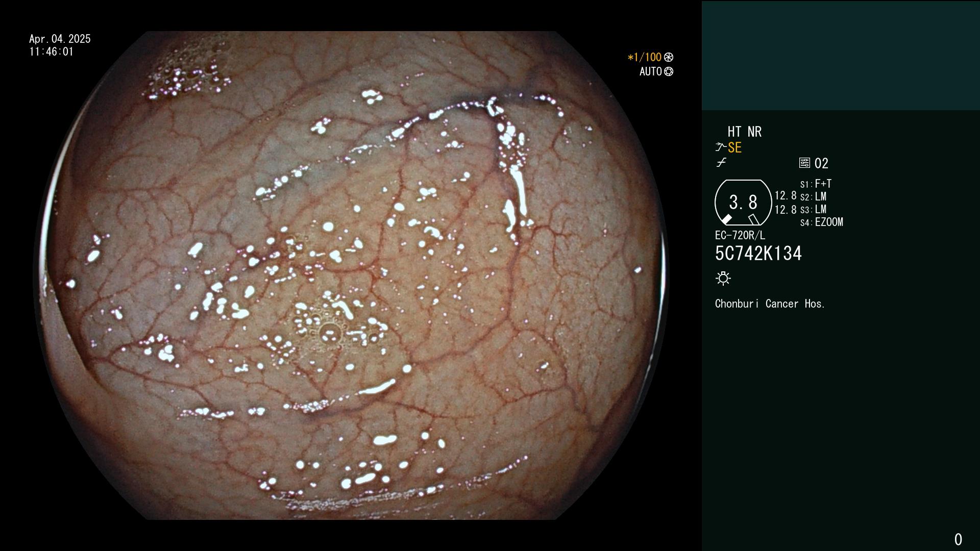This screenshot has width=980, height=551.
Task: Click the AUTO iris mode label
Action: 651,71
